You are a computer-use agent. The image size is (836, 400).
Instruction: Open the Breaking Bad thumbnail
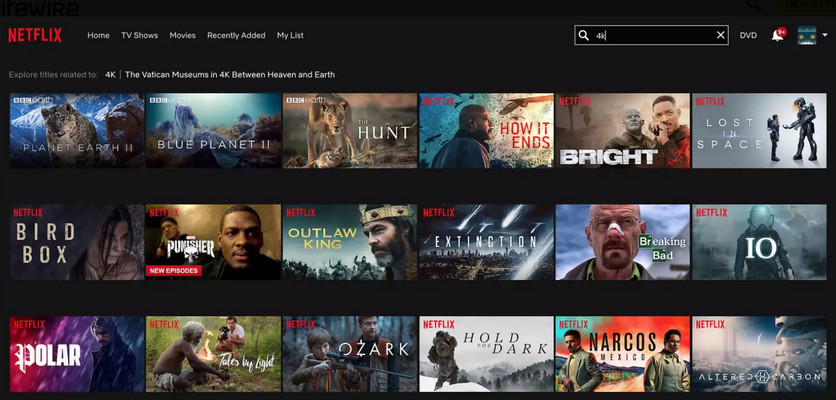623,242
